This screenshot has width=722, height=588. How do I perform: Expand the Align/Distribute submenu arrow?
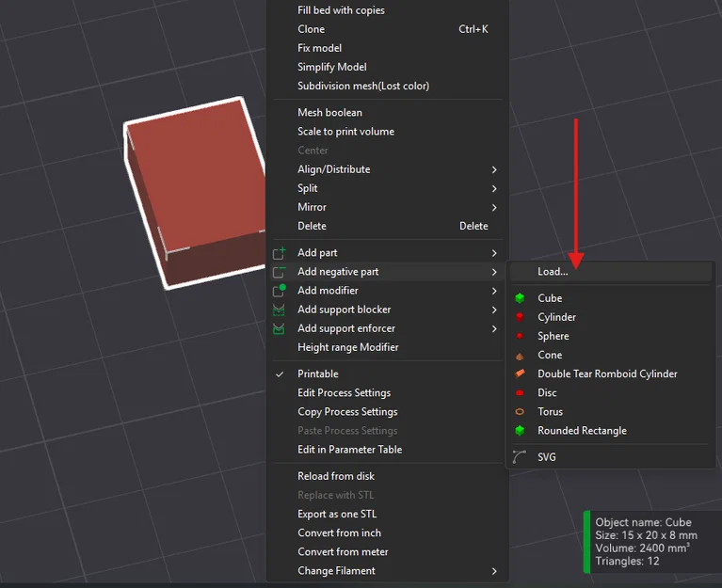494,169
